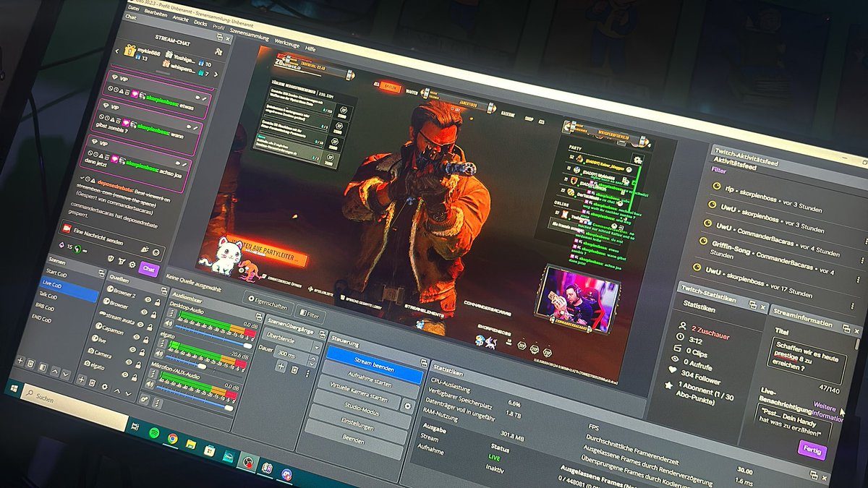This screenshot has height=488, width=868.
Task: Move scene down with arrow icon
Action: tap(67, 373)
